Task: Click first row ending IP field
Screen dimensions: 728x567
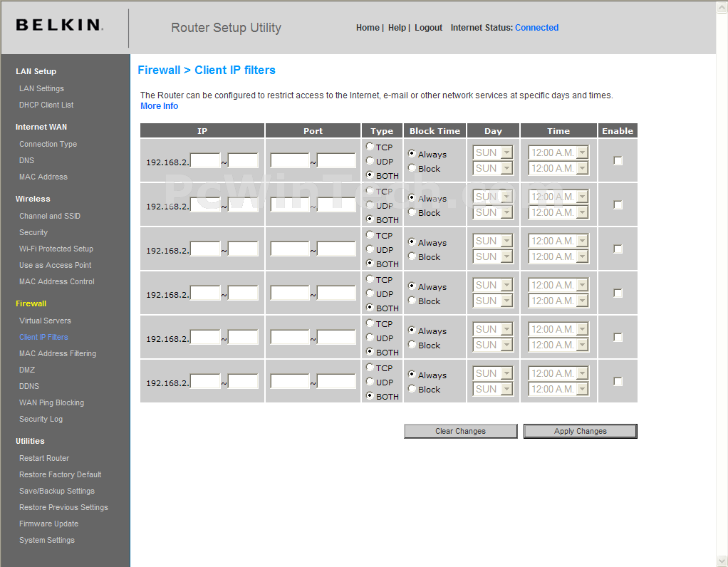Action: (243, 161)
